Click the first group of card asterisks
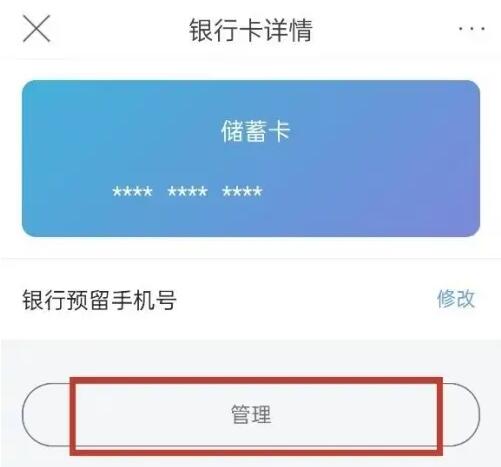The width and height of the screenshot is (501, 467). (x=132, y=192)
